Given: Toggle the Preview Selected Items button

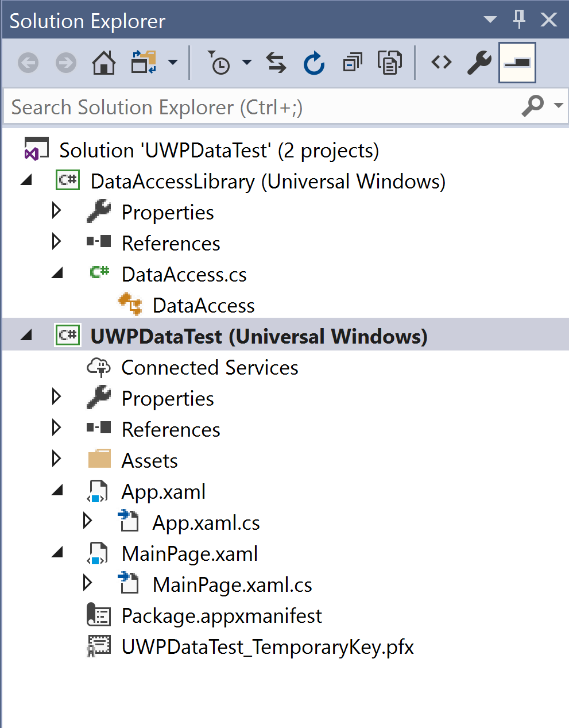Looking at the screenshot, I should click(516, 62).
